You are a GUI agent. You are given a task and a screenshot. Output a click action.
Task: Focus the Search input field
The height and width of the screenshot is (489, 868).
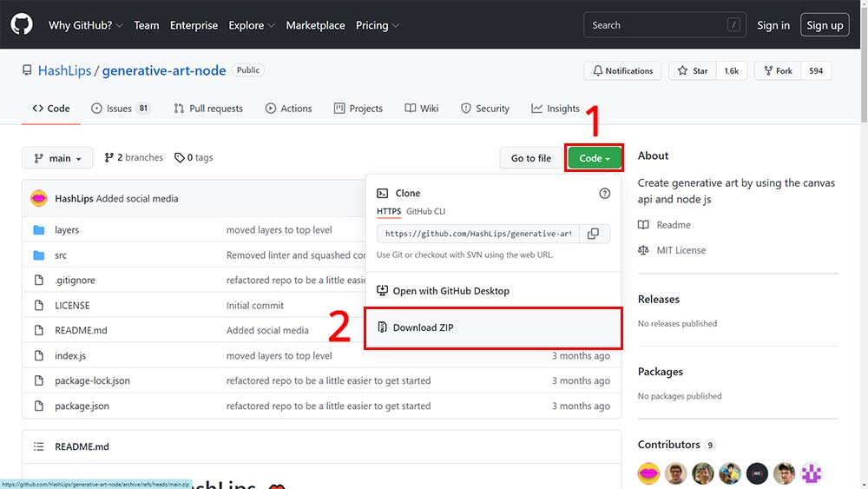[x=664, y=25]
